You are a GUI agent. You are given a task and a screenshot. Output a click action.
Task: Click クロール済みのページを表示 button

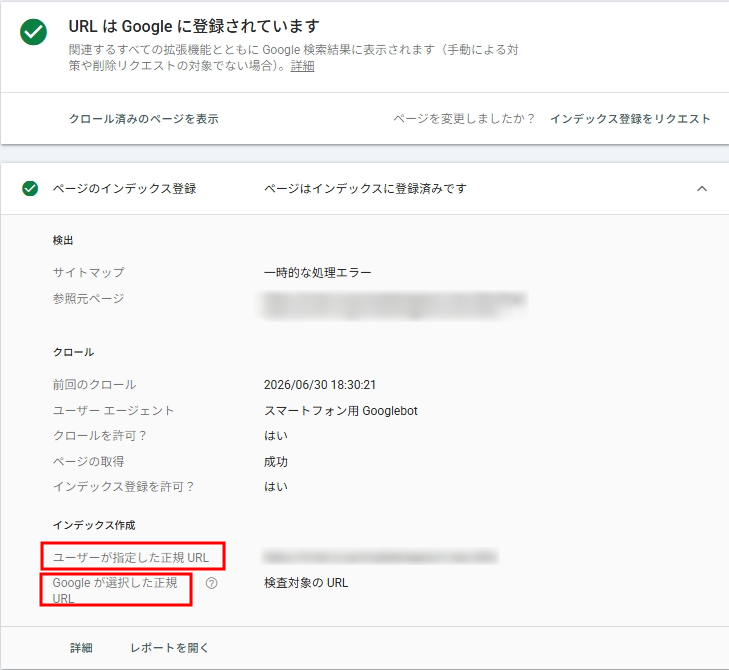(x=144, y=119)
